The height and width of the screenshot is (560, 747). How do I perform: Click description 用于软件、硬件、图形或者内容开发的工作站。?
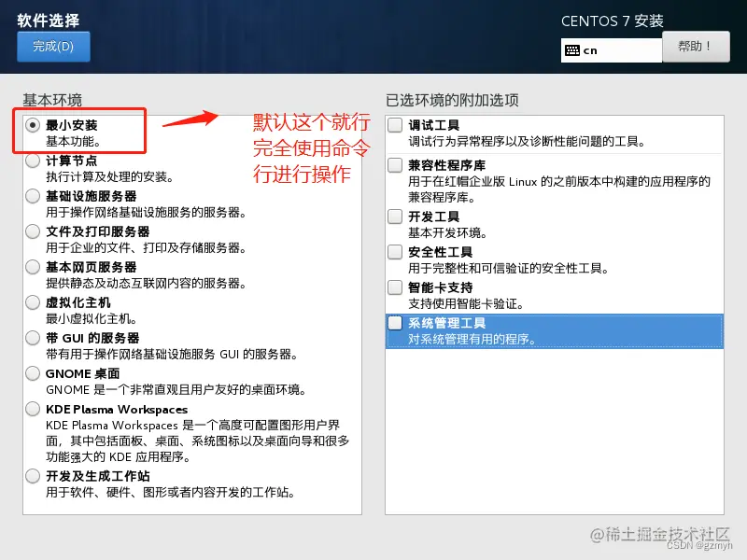[x=170, y=493]
